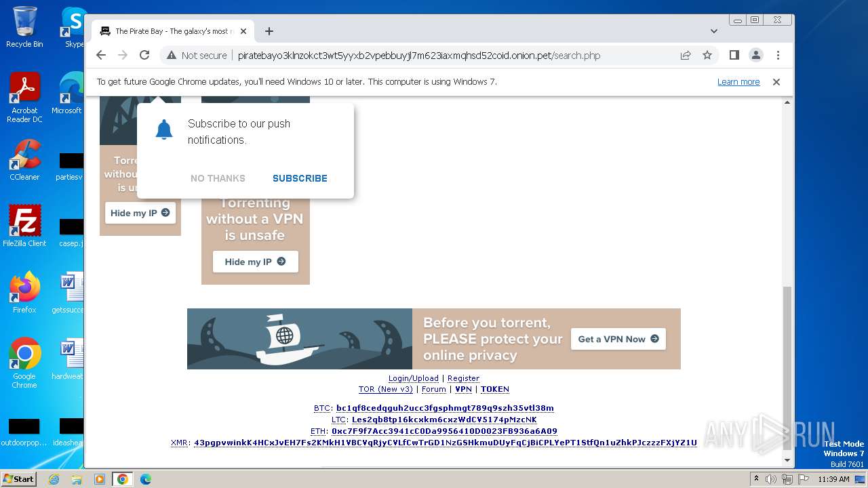868x488 pixels.
Task: Click the address bar URL
Action: [418, 56]
